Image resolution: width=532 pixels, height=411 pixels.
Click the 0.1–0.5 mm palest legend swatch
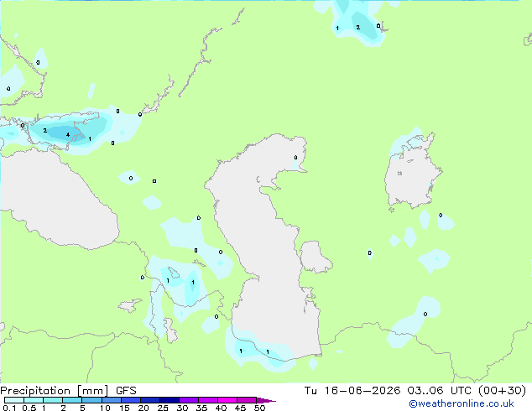pyautogui.click(x=14, y=400)
